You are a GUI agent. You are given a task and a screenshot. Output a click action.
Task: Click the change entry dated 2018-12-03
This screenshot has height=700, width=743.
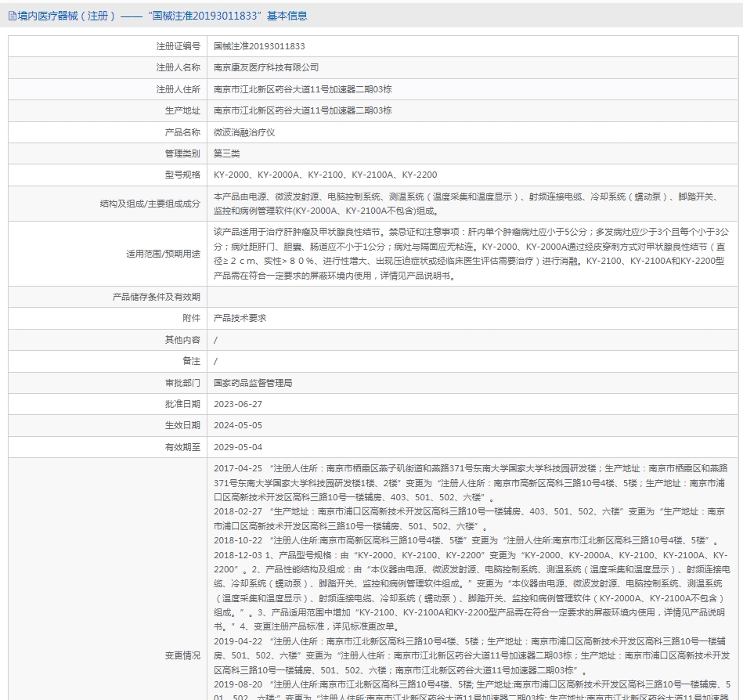coord(472,591)
